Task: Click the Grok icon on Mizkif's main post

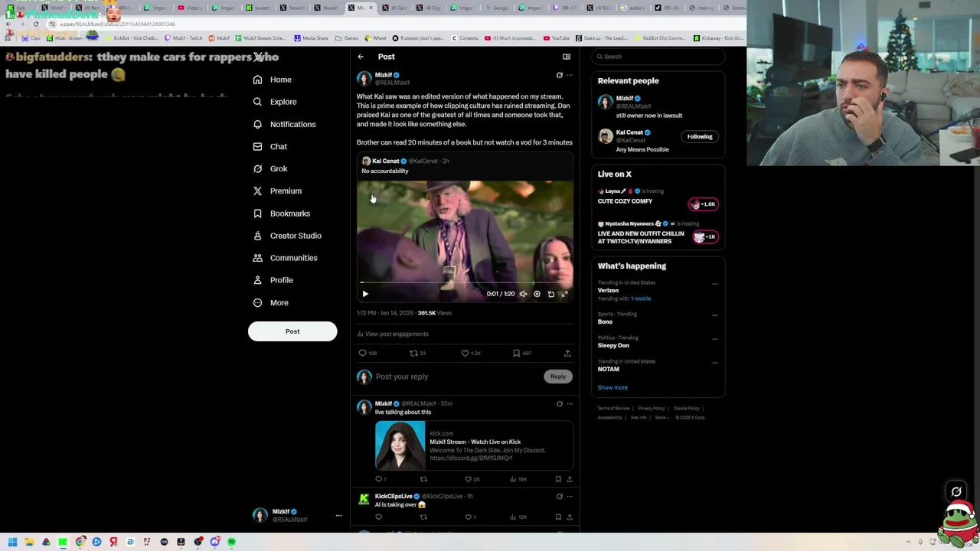Action: tap(559, 75)
